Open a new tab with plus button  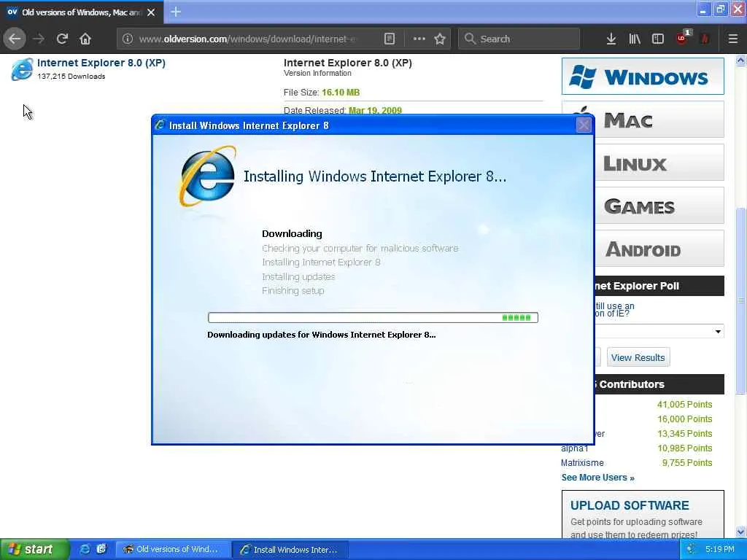176,12
